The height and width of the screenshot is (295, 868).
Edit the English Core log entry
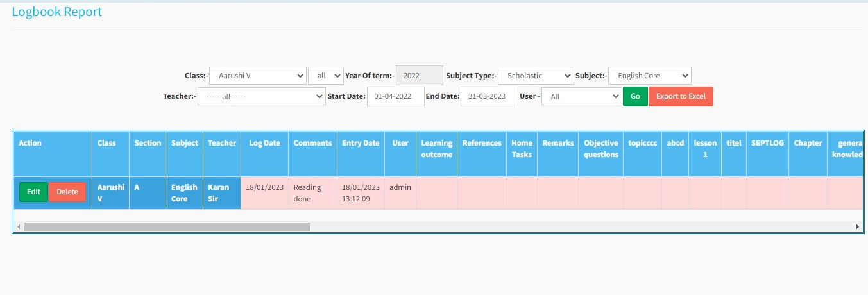[33, 192]
